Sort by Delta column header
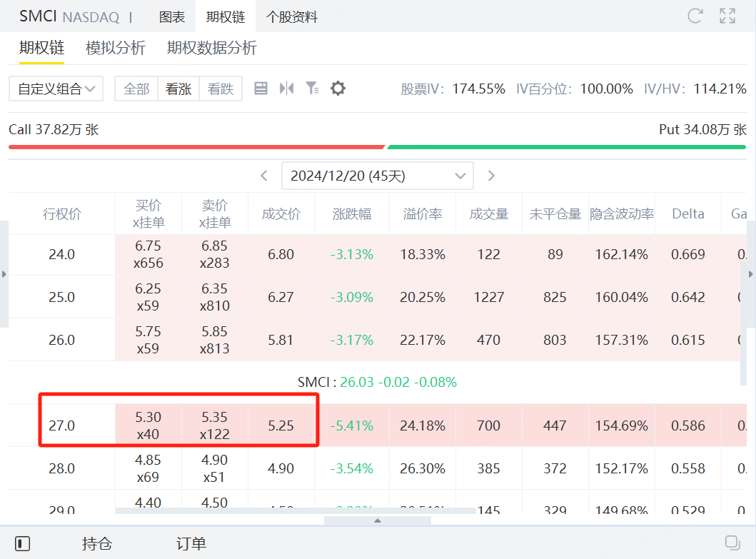Image resolution: width=756 pixels, height=559 pixels. tap(688, 213)
